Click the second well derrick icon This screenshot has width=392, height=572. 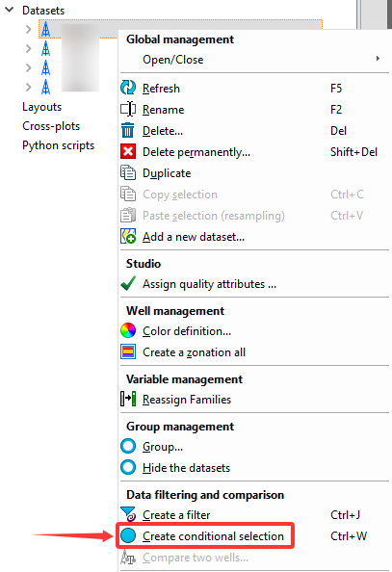point(45,48)
